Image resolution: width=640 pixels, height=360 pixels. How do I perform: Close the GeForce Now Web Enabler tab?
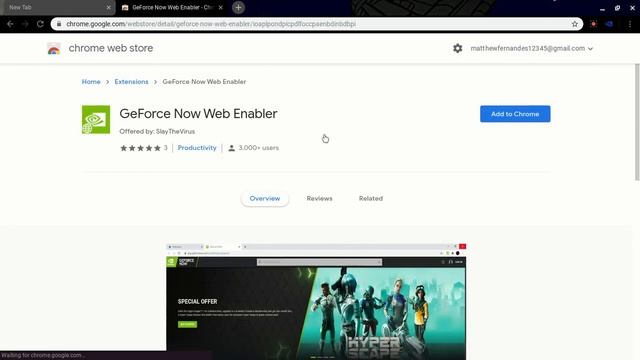point(220,7)
